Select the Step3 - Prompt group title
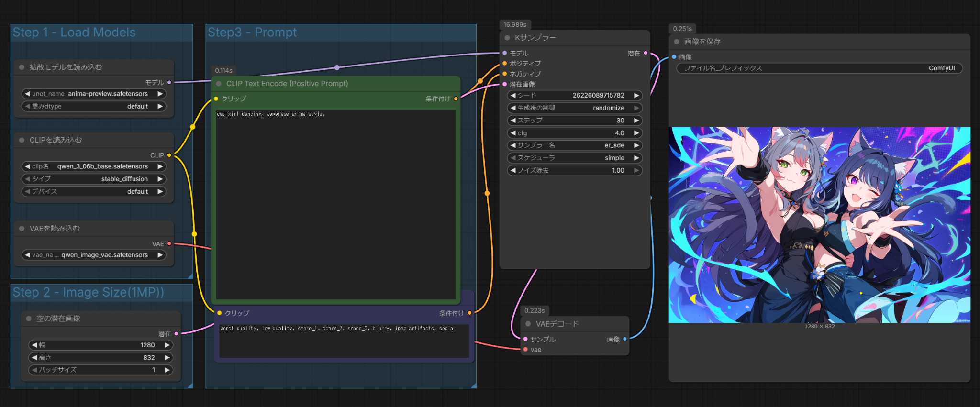The height and width of the screenshot is (407, 980). (252, 33)
